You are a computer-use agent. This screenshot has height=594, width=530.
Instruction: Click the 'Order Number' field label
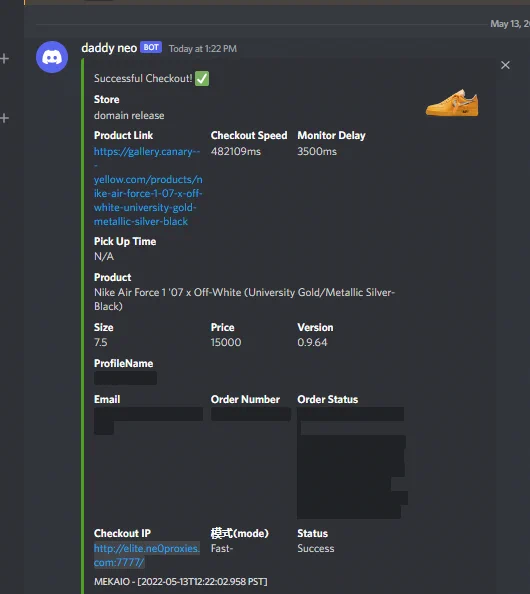(245, 399)
